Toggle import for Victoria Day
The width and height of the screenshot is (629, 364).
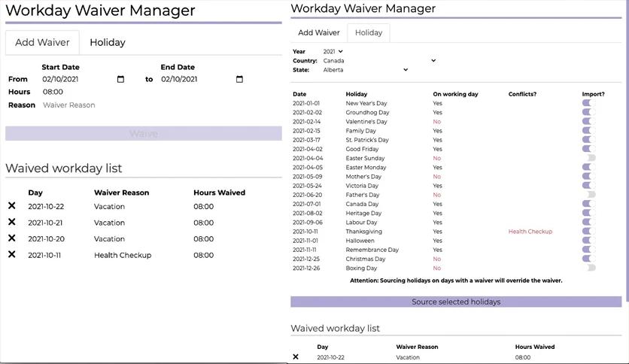(x=589, y=186)
